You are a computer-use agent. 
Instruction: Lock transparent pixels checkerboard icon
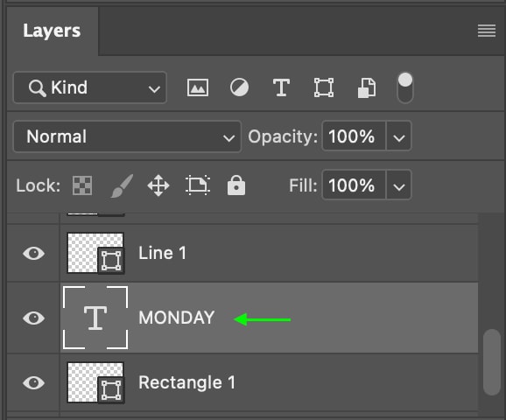click(82, 185)
